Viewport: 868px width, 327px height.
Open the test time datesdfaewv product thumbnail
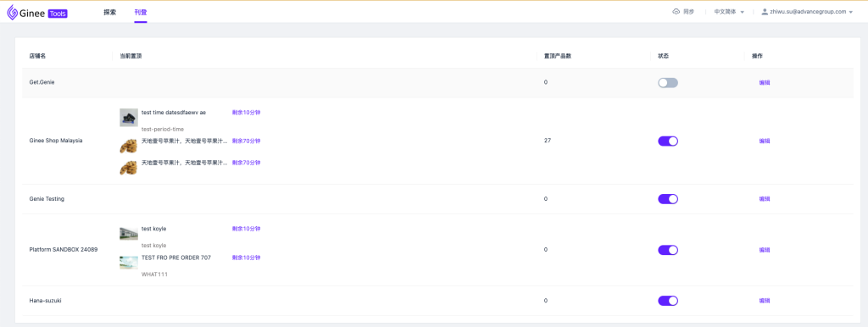point(129,117)
